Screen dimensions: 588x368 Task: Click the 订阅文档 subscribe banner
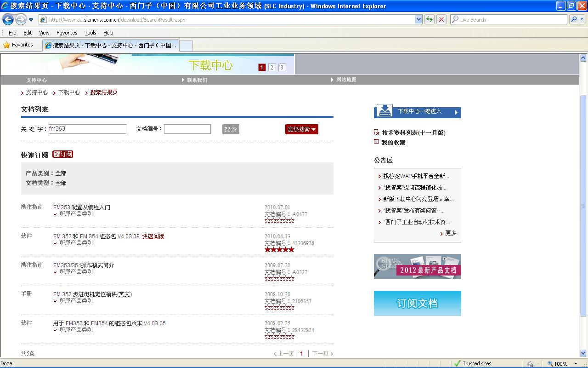point(418,303)
